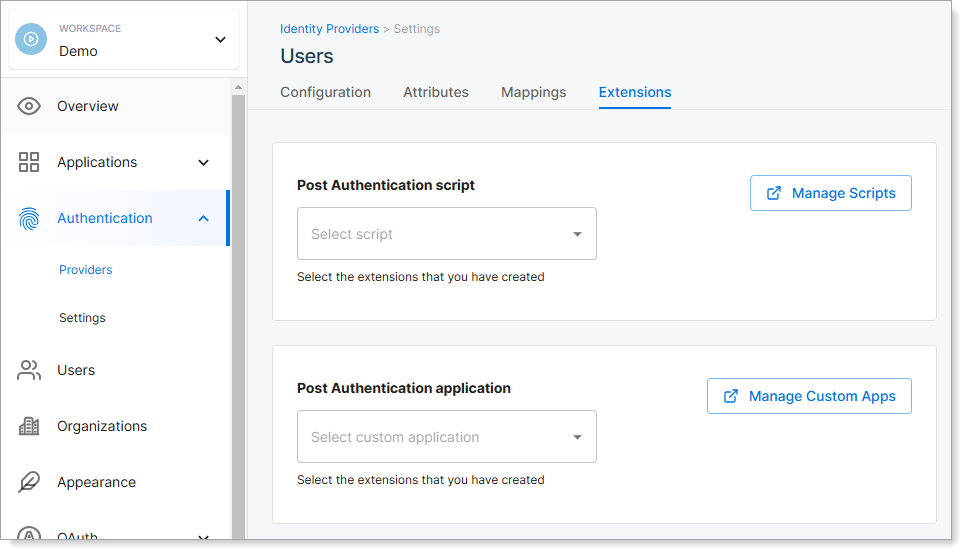Click the Manage Custom Apps external icon
The image size is (967, 555).
pos(731,396)
